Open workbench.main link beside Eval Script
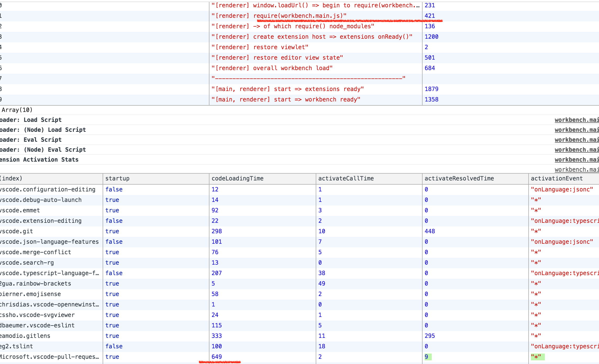Viewport: 599px width, 364px height. (577, 140)
